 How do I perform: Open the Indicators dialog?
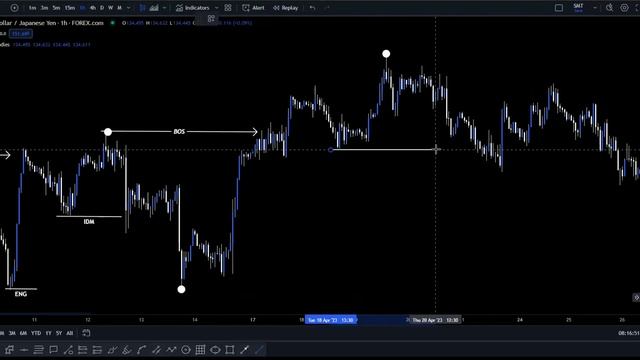coord(192,8)
